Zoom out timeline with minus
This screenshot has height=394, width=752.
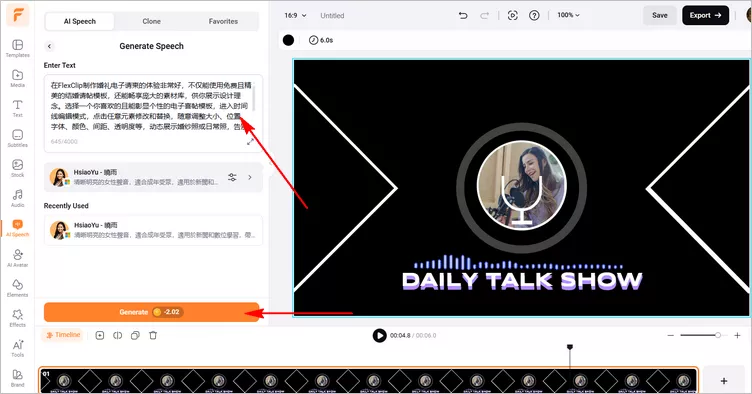pyautogui.click(x=670, y=336)
